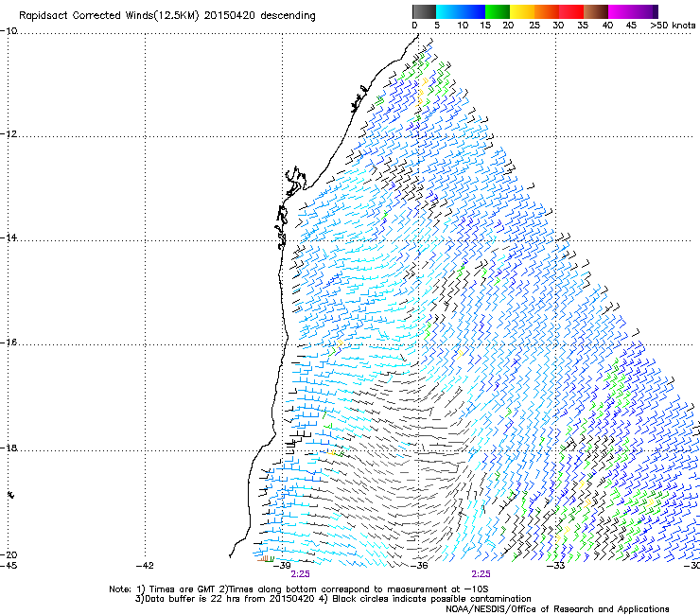700x615 pixels.
Task: Click the latitude label -16
Action: (x=9, y=343)
